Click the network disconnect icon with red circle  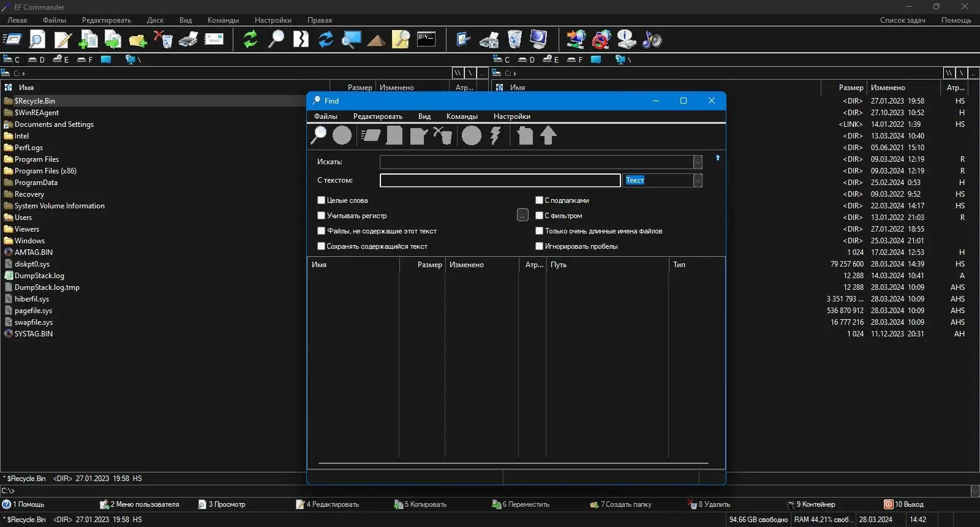[601, 40]
